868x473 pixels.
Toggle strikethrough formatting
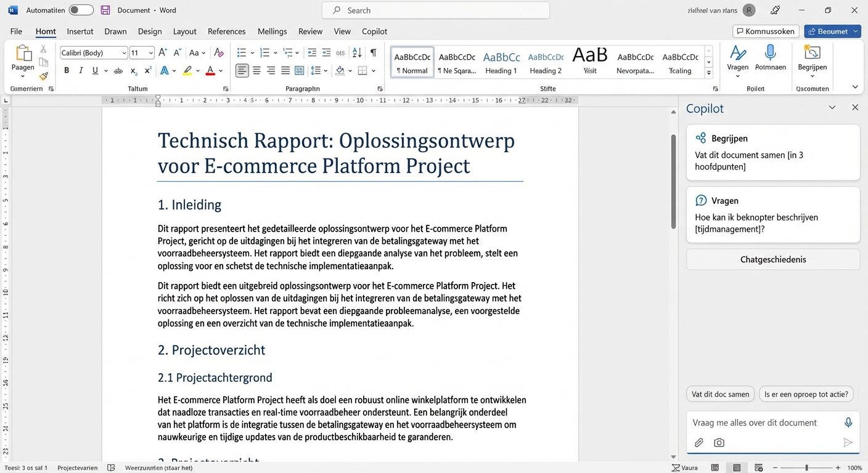click(x=118, y=70)
